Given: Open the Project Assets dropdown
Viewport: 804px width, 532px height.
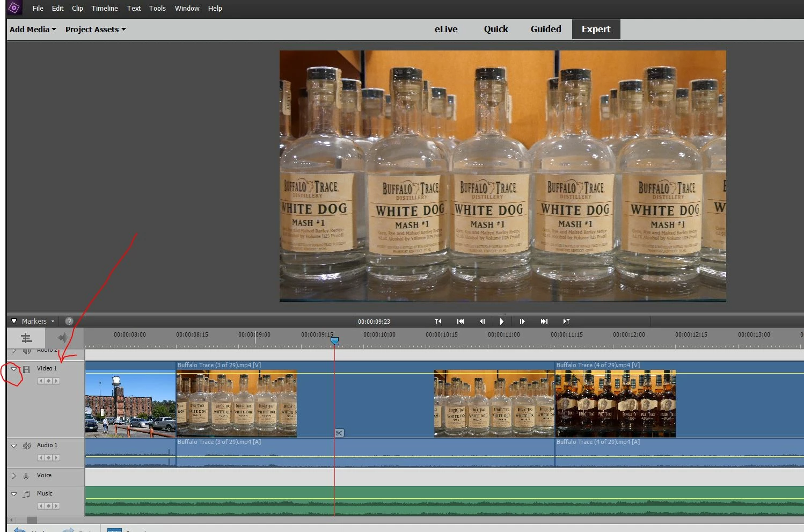Looking at the screenshot, I should tap(96, 30).
